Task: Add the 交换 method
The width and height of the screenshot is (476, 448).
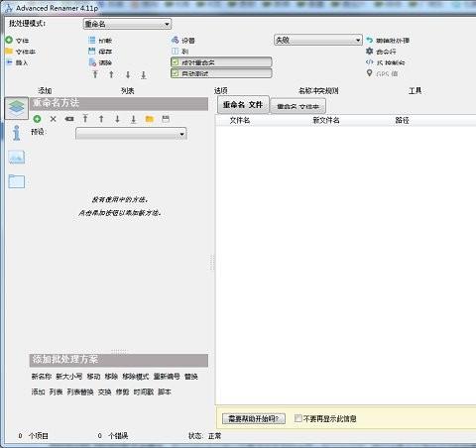Action: (x=105, y=392)
